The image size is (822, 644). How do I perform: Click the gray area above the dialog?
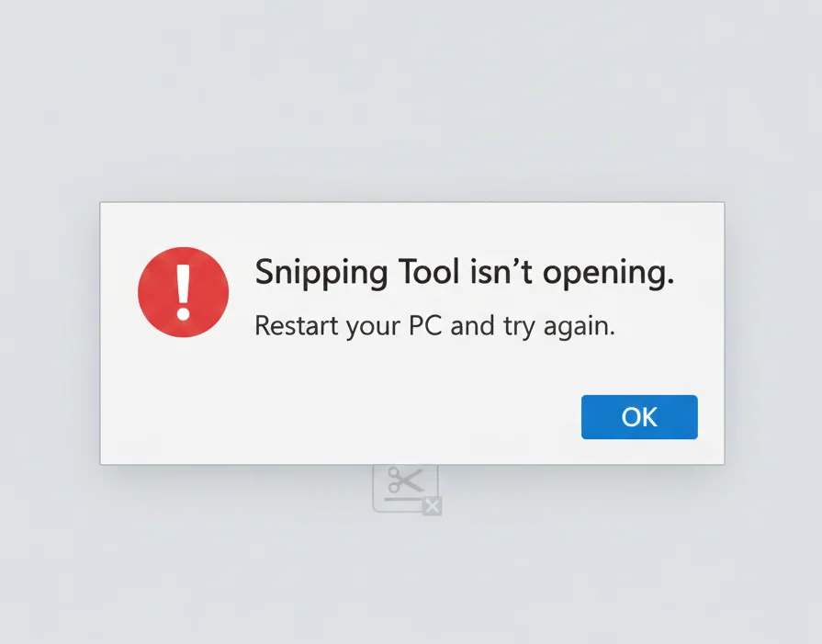411,101
